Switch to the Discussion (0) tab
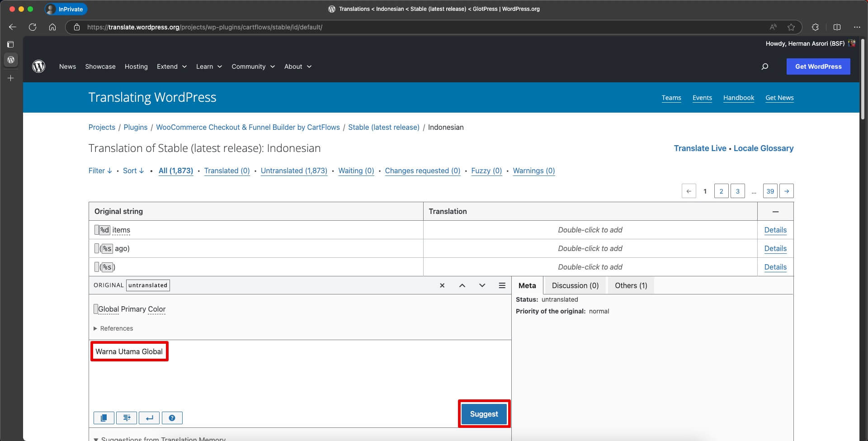 [575, 285]
